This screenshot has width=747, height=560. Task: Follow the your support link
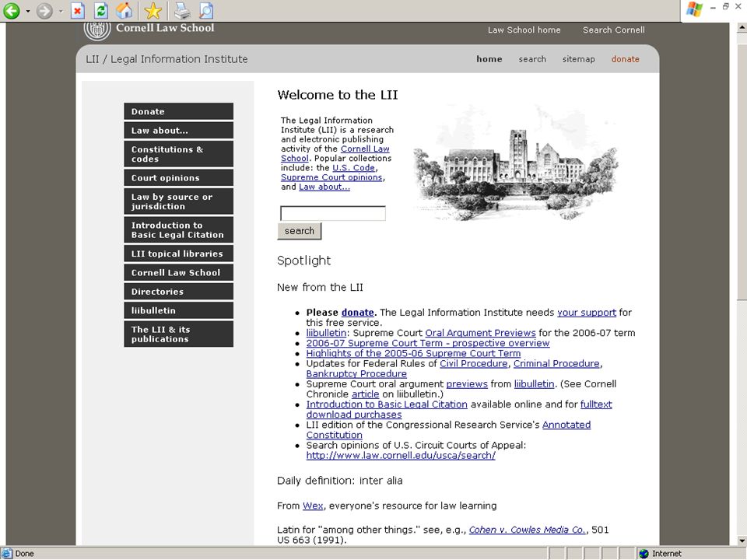(x=587, y=313)
